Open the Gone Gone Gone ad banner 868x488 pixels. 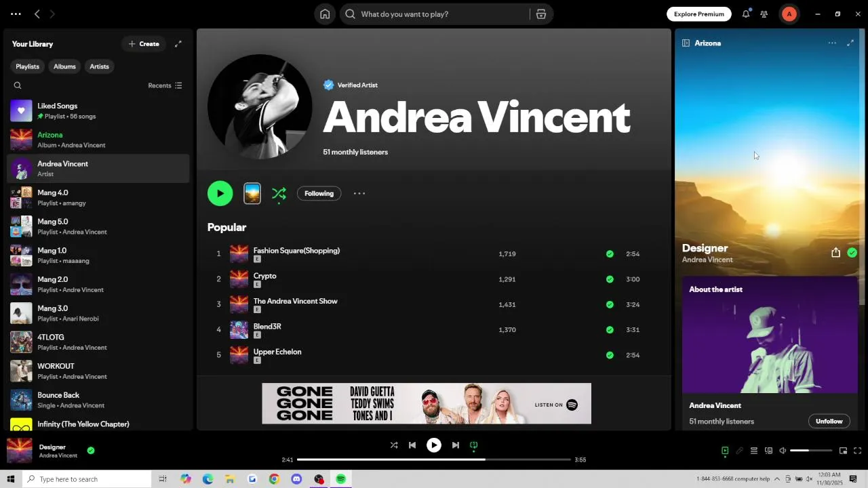427,404
